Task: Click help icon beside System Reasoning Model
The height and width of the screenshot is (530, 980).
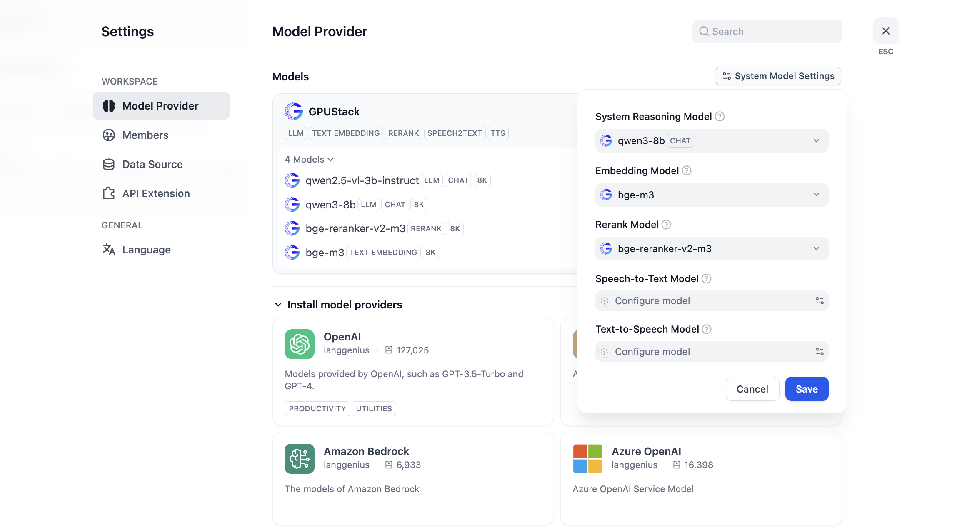Action: click(720, 117)
